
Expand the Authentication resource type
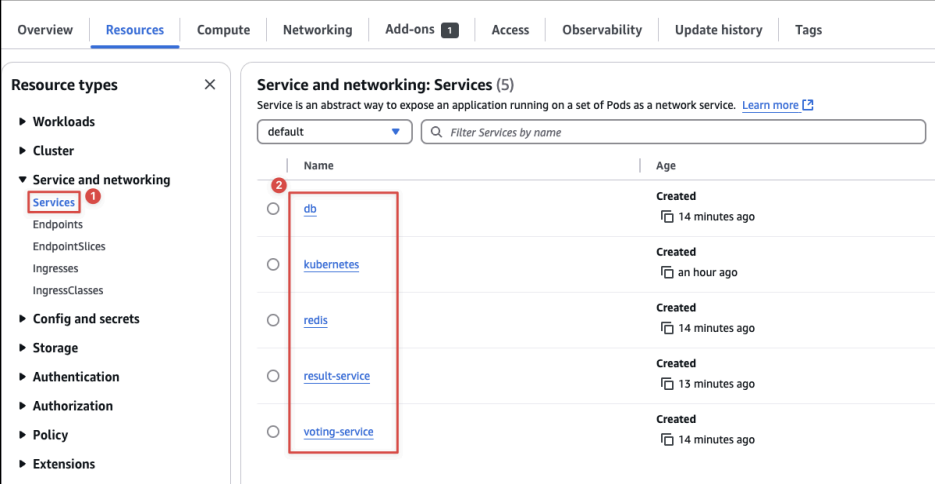tap(23, 377)
